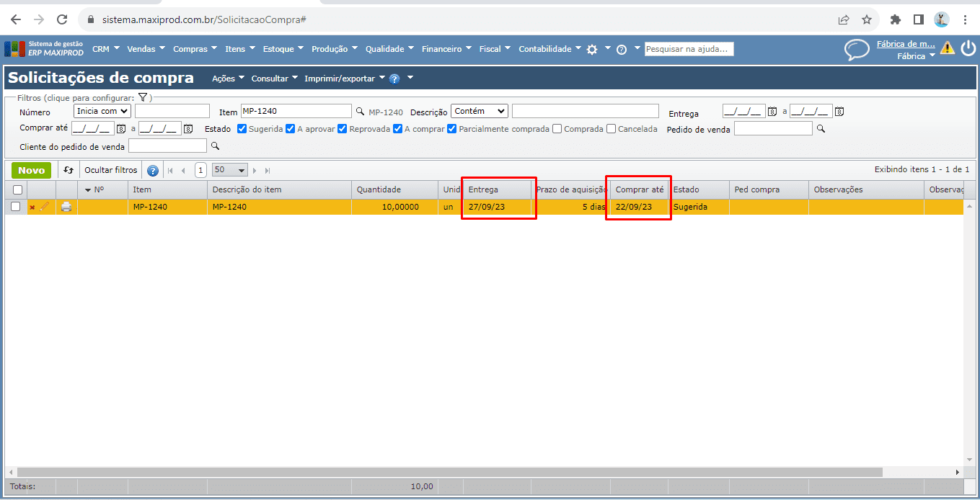The image size is (980, 500).
Task: Uncheck the A aprovar state checkbox
Action: click(291, 129)
